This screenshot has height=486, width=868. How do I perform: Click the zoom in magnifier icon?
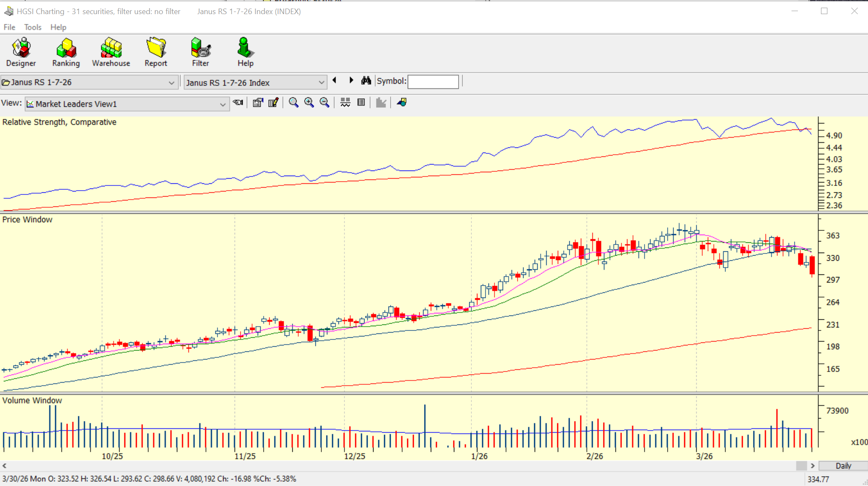pyautogui.click(x=309, y=103)
